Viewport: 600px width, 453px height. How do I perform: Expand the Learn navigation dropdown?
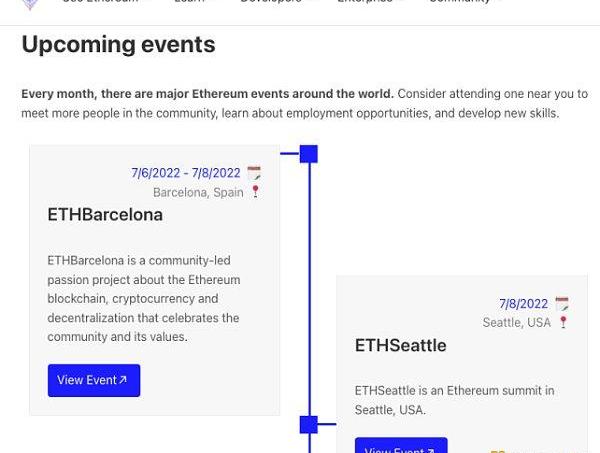(194, 2)
